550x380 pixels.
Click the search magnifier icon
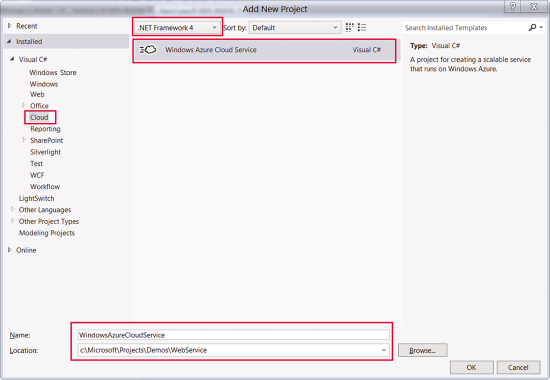point(532,27)
